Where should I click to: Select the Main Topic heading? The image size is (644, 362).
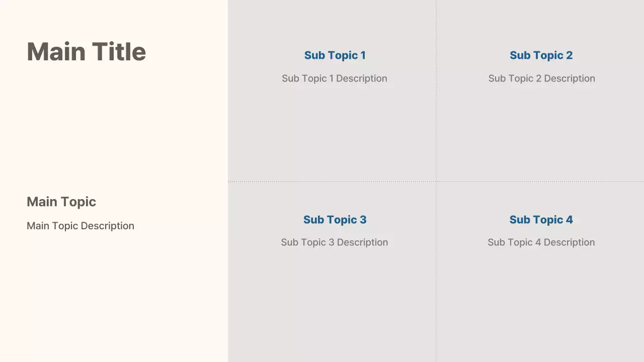(x=61, y=202)
